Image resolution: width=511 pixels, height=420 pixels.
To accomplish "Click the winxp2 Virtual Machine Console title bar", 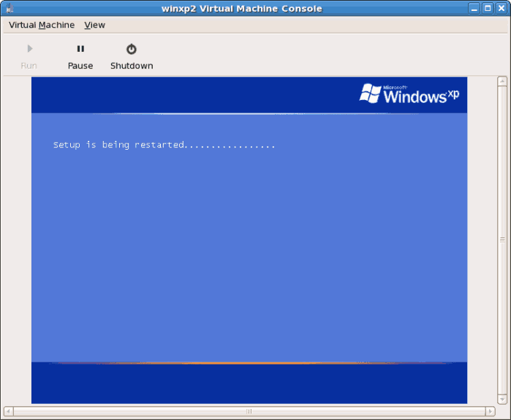I will 241,9.
